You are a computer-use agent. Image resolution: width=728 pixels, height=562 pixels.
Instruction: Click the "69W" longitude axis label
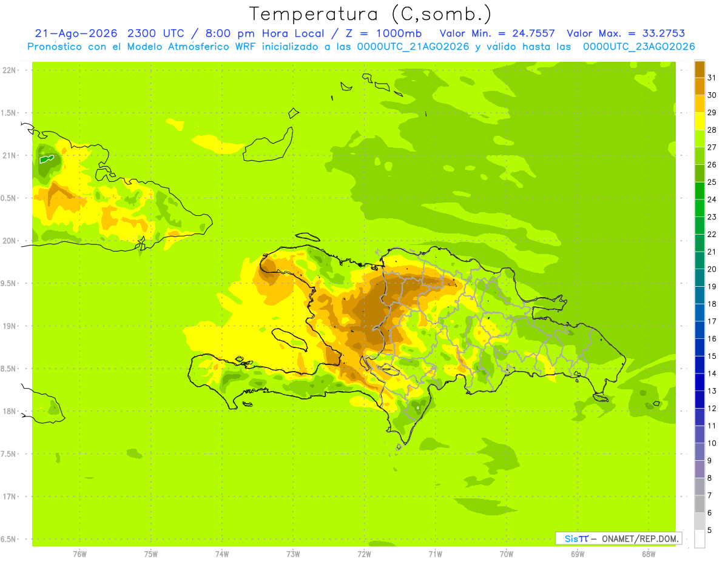578,554
